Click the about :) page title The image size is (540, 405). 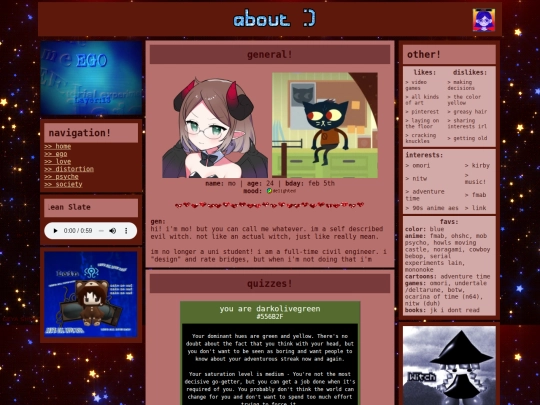[274, 19]
